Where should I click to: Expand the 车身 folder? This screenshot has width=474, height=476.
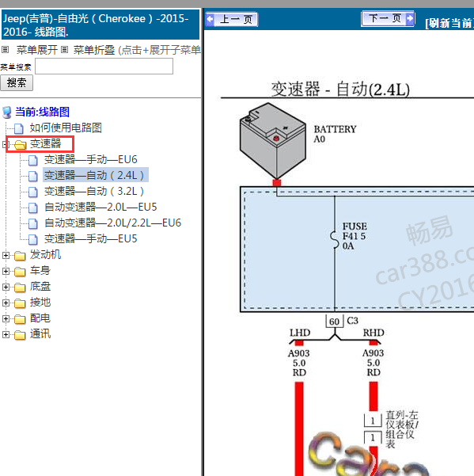point(6,271)
